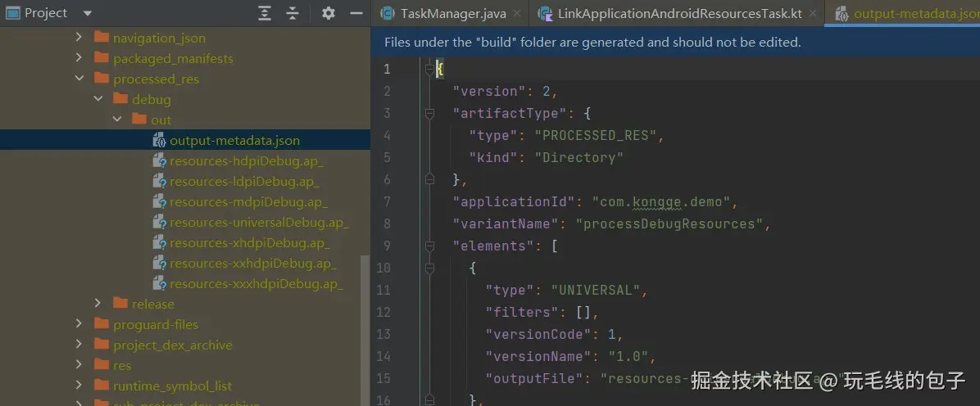The height and width of the screenshot is (406, 980).
Task: Click the "Directory" value on line 5
Action: coord(578,157)
